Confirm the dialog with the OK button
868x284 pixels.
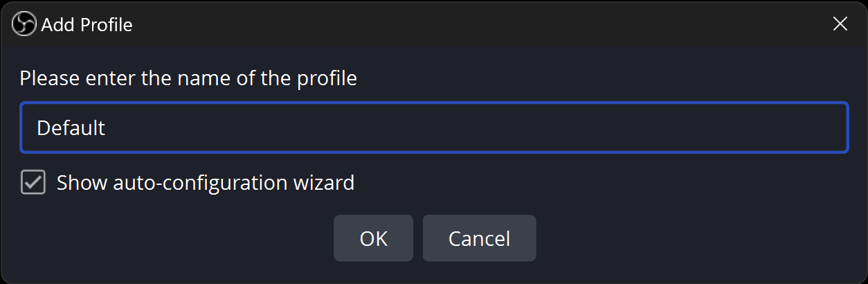[373, 238]
